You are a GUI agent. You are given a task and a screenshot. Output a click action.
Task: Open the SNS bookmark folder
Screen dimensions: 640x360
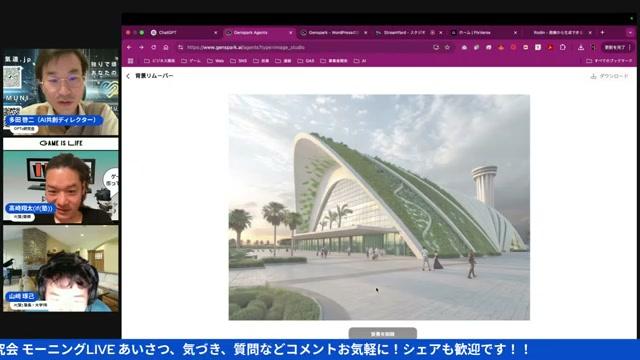239,61
